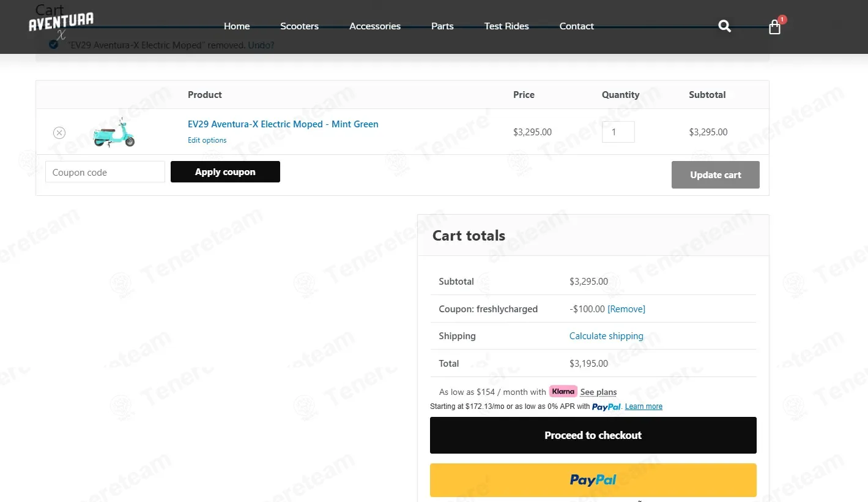This screenshot has width=868, height=502.
Task: Open the Parts menu item
Action: tap(442, 26)
